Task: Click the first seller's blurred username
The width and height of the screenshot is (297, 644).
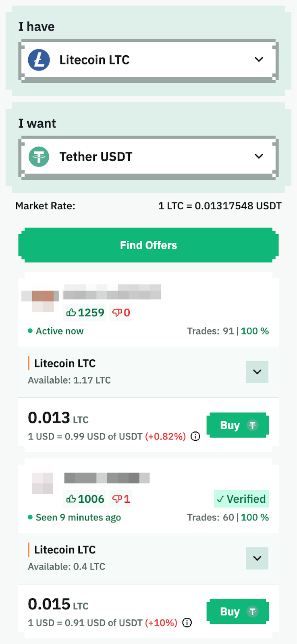Action: coord(112,292)
